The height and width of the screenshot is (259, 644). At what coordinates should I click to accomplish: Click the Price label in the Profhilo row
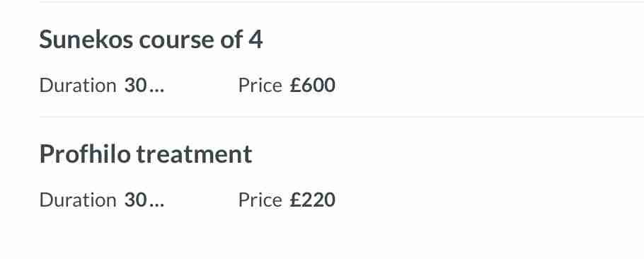(260, 200)
